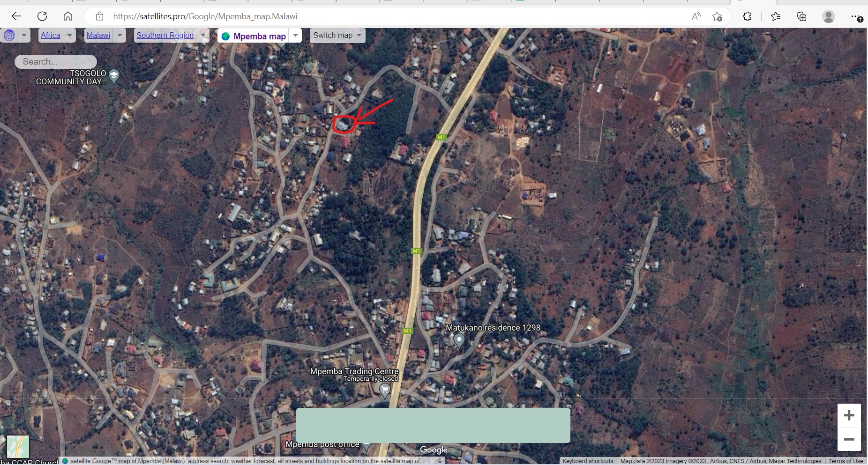Zoom out the map with minus button
This screenshot has height=465, width=868.
pos(849,439)
